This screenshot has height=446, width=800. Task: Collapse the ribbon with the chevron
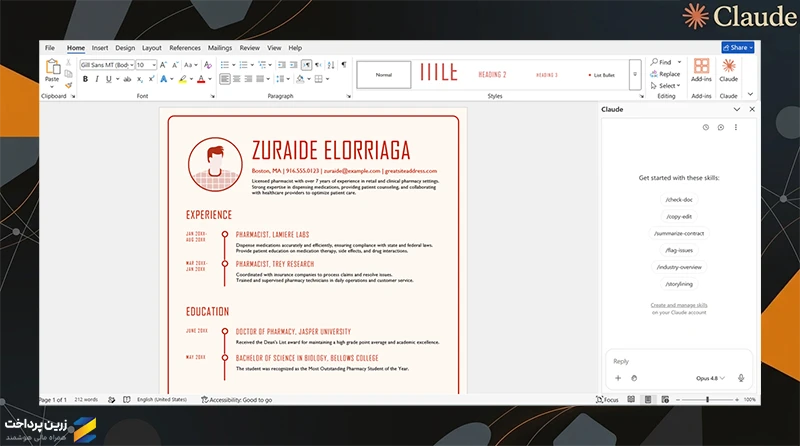(750, 94)
